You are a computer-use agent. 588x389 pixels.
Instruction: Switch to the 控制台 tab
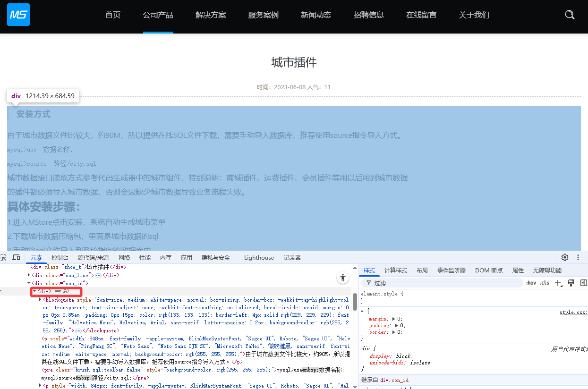[x=60, y=257]
